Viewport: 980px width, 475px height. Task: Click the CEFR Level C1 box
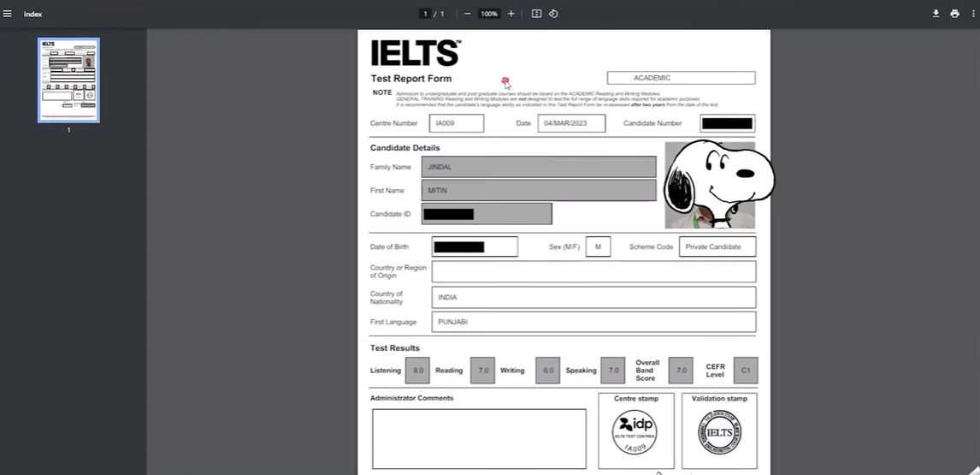[746, 371]
